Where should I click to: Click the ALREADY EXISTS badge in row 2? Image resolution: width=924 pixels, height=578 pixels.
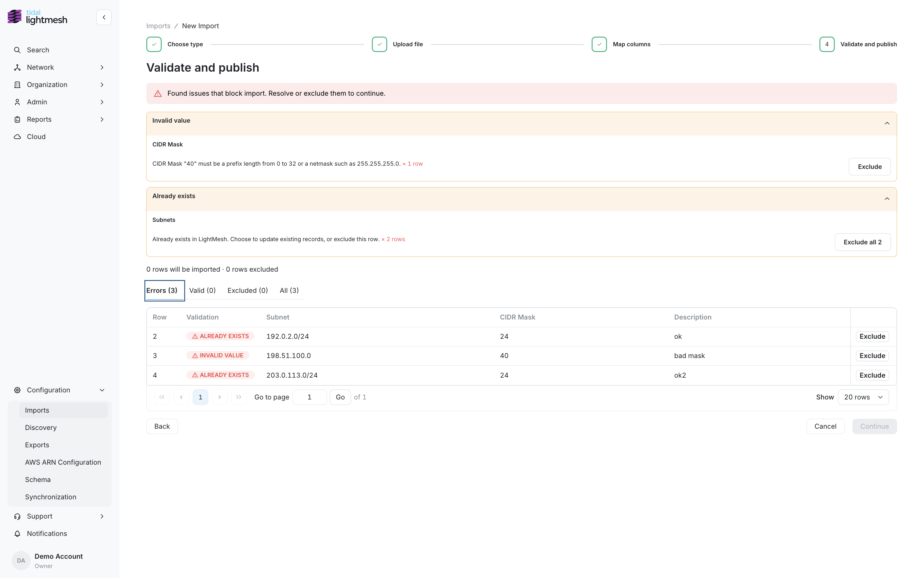click(x=220, y=336)
